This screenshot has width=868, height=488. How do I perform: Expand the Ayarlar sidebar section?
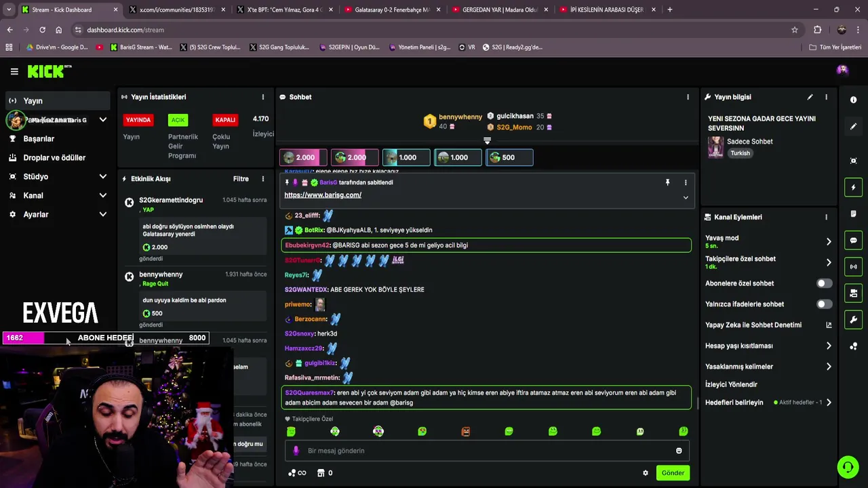[102, 214]
